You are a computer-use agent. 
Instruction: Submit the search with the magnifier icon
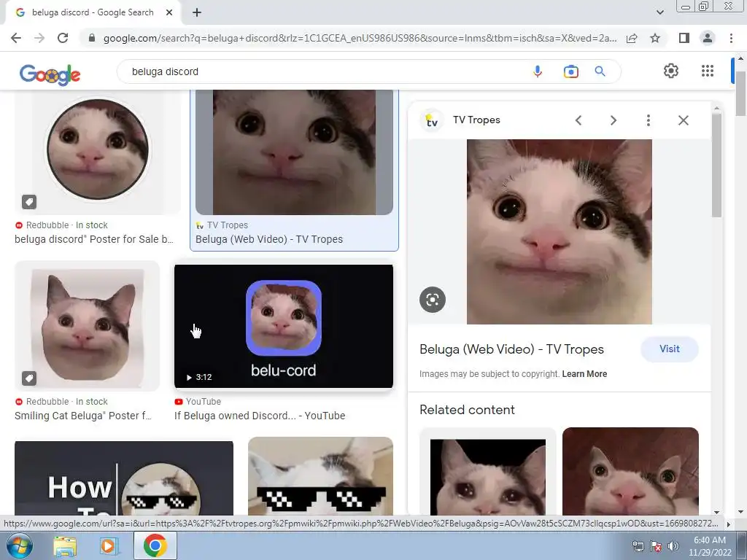[x=600, y=71]
